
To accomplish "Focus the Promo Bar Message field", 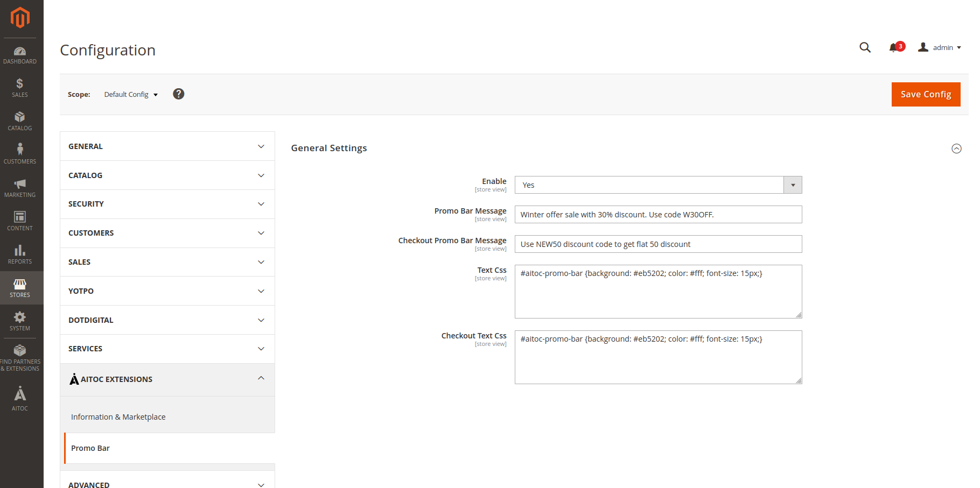I will point(658,215).
